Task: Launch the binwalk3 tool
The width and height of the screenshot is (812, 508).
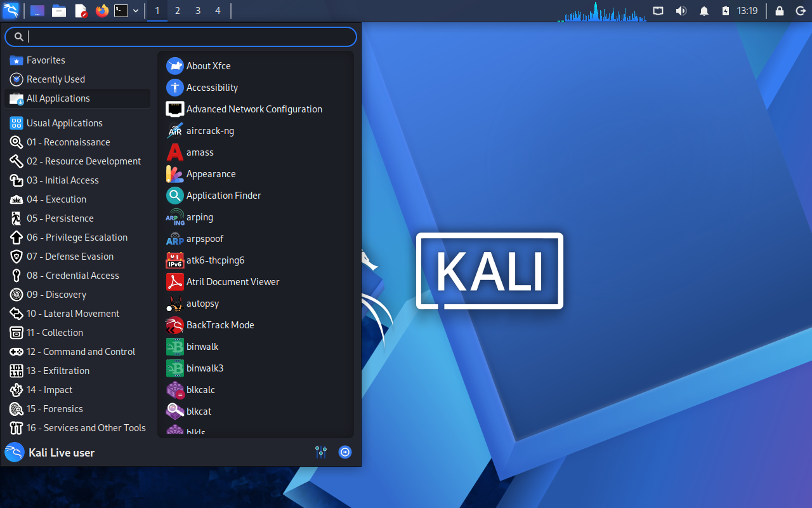Action: pos(256,368)
